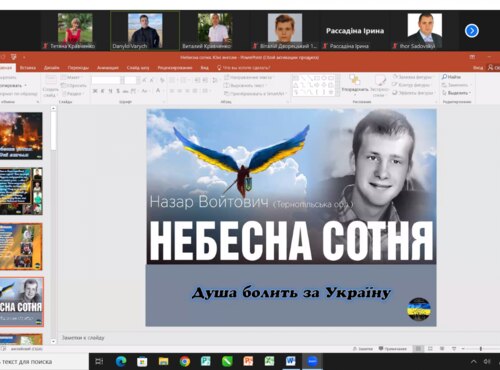Click the 'Душа болить за Україну' text
500x370 pixels.
(x=291, y=293)
